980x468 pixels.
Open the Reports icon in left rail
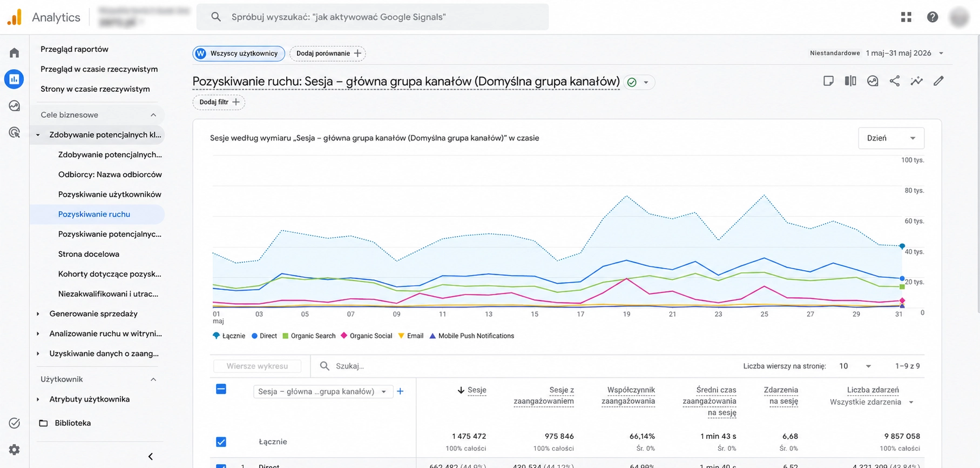[15, 79]
